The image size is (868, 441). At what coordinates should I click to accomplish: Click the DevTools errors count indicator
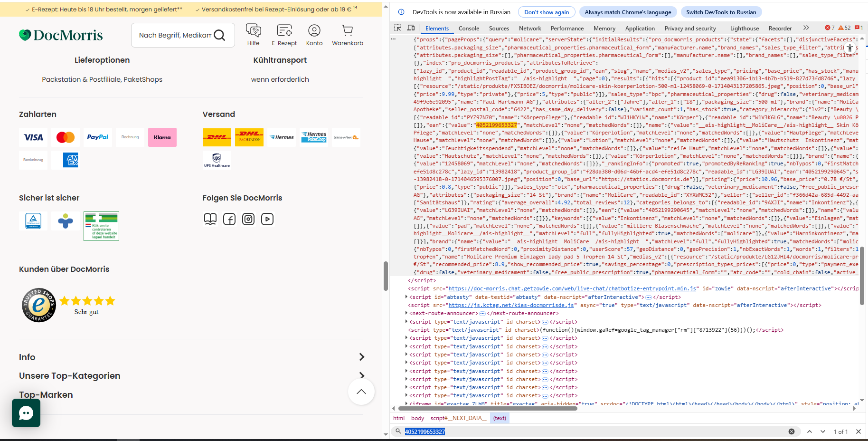(x=830, y=28)
